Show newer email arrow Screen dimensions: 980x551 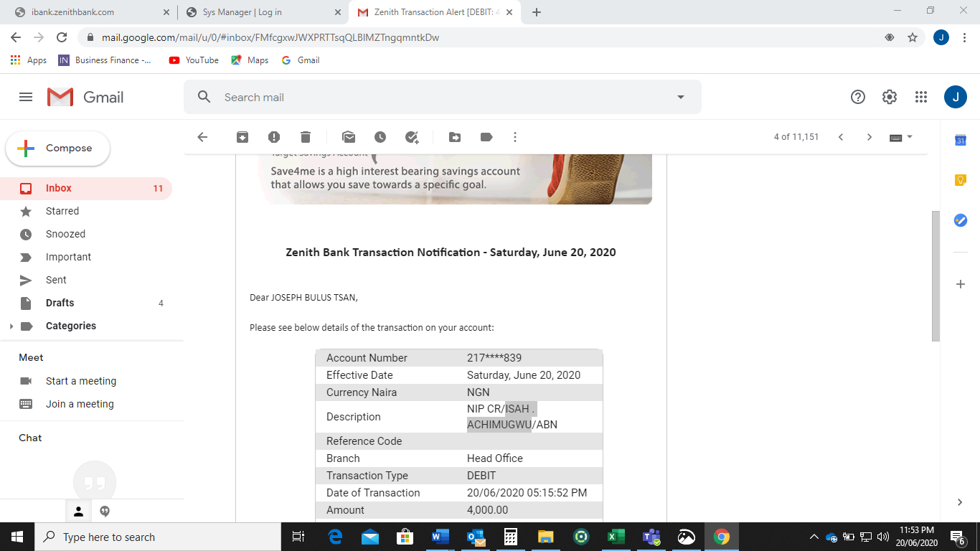(841, 137)
